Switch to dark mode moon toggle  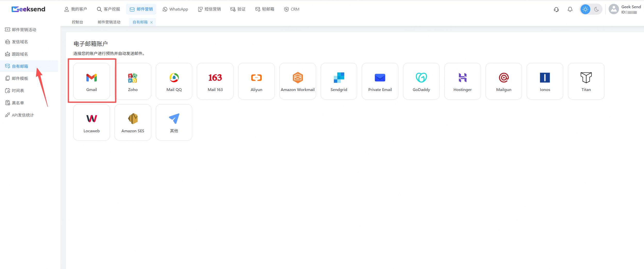(597, 9)
